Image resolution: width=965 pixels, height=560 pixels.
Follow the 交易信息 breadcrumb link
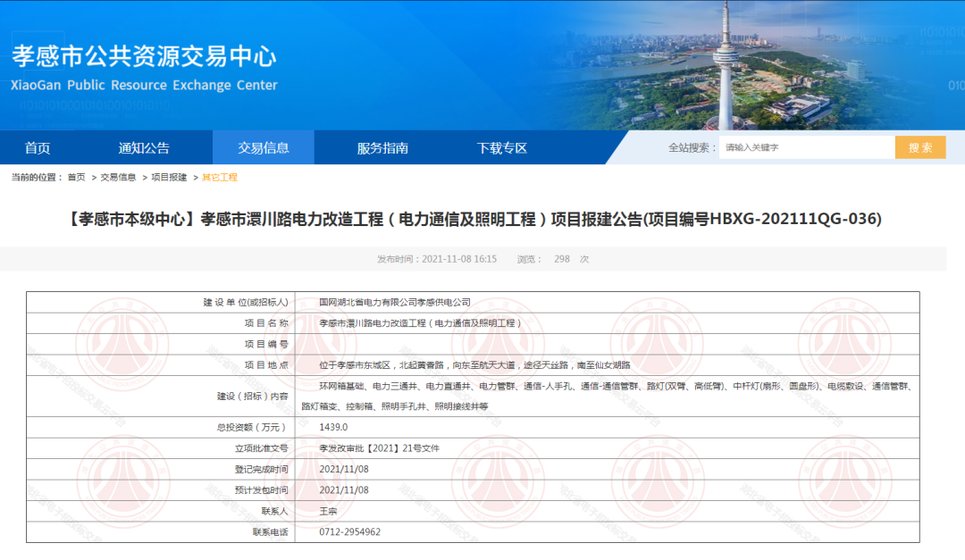(x=118, y=178)
